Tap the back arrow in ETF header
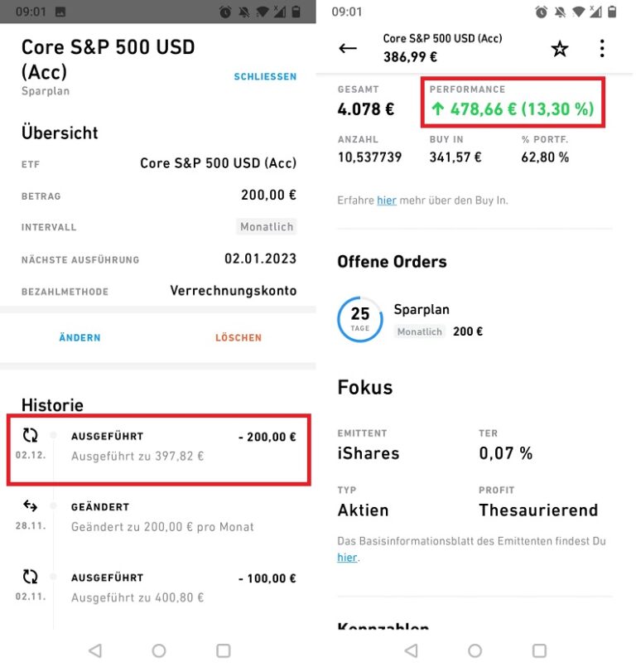The width and height of the screenshot is (636, 672). tap(348, 48)
